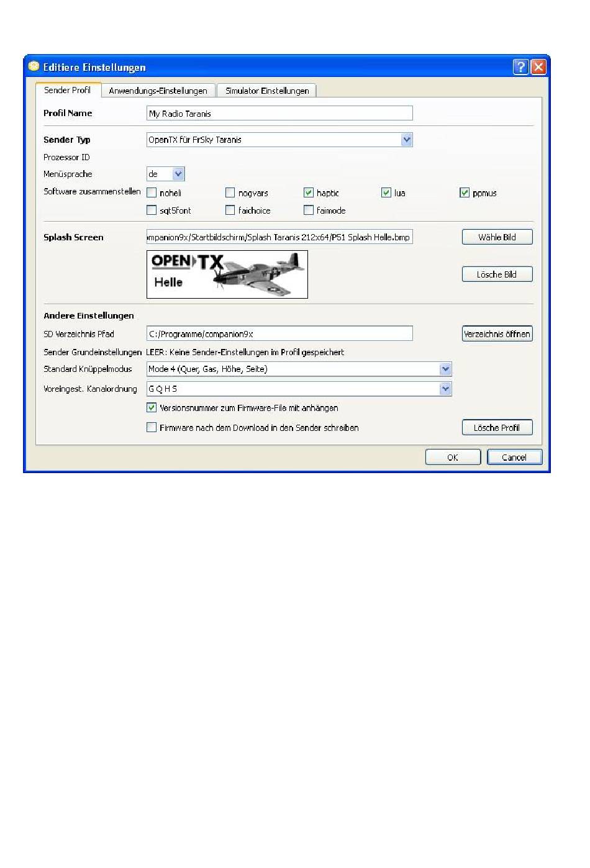Uncheck the haptic option
This screenshot has height=868, width=590.
coord(309,192)
